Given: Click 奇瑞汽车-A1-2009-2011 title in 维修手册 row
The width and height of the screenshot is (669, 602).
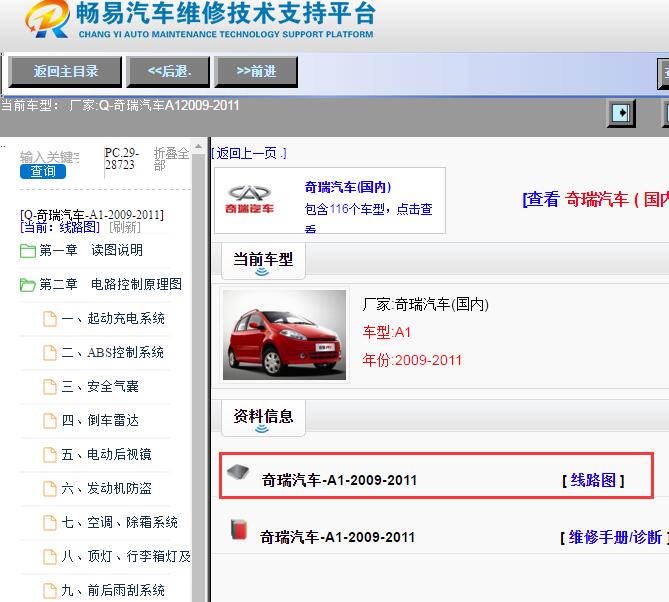Looking at the screenshot, I should pos(337,537).
